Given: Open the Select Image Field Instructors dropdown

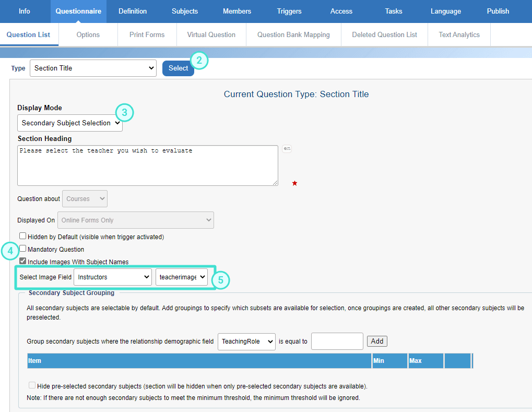Looking at the screenshot, I should [x=112, y=277].
